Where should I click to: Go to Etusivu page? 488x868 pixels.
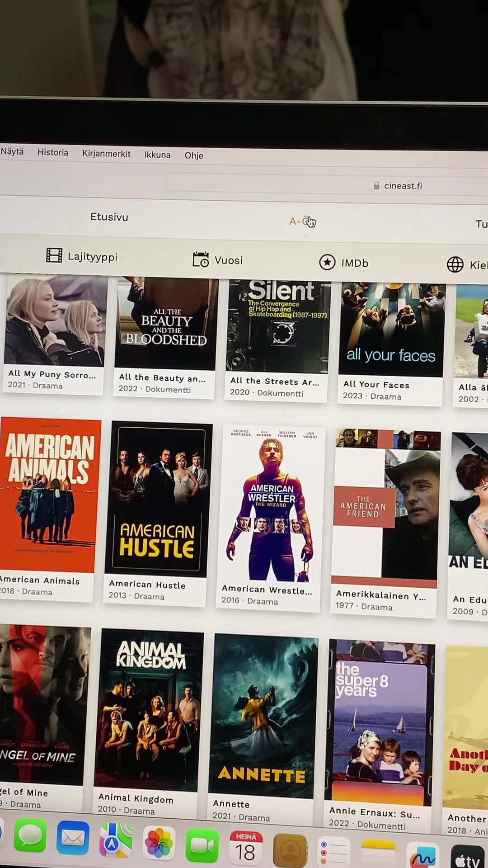point(109,217)
